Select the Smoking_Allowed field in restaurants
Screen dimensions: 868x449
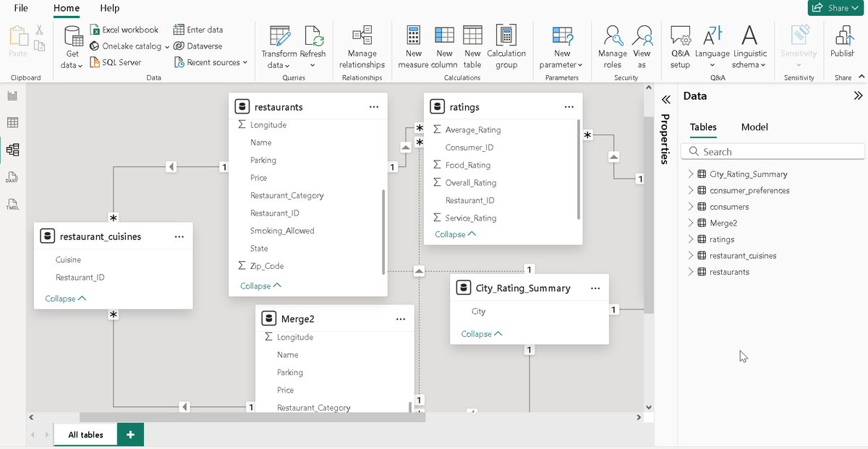282,231
